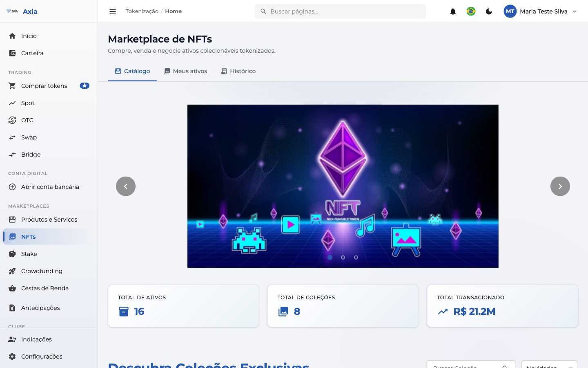Viewport: 588px width, 368px height.
Task: Open Comprar tokens menu item
Action: coord(49,86)
